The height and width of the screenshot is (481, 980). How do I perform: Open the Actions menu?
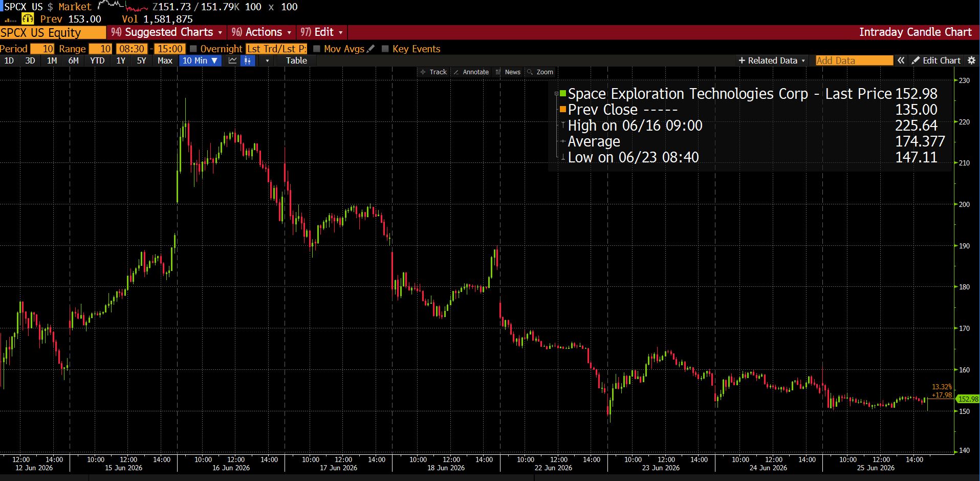(262, 32)
